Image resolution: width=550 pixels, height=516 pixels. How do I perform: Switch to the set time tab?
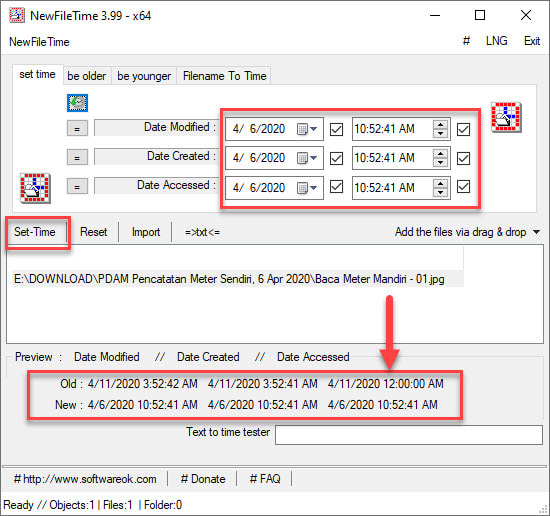tap(38, 74)
